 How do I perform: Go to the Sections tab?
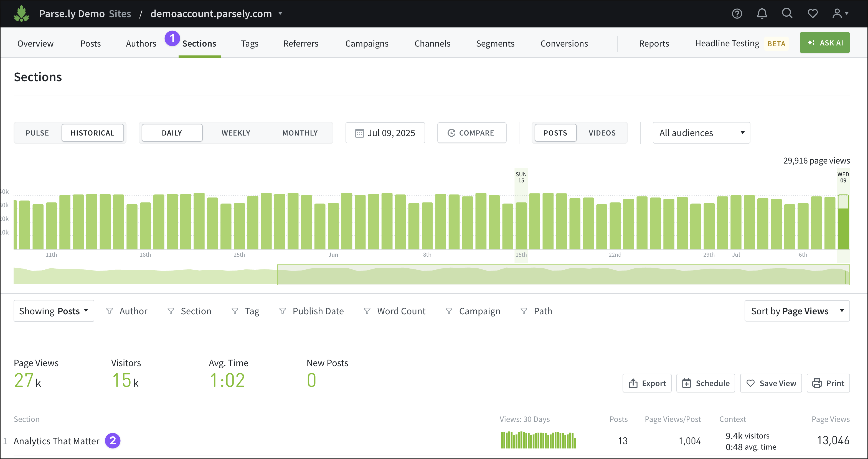coord(199,44)
